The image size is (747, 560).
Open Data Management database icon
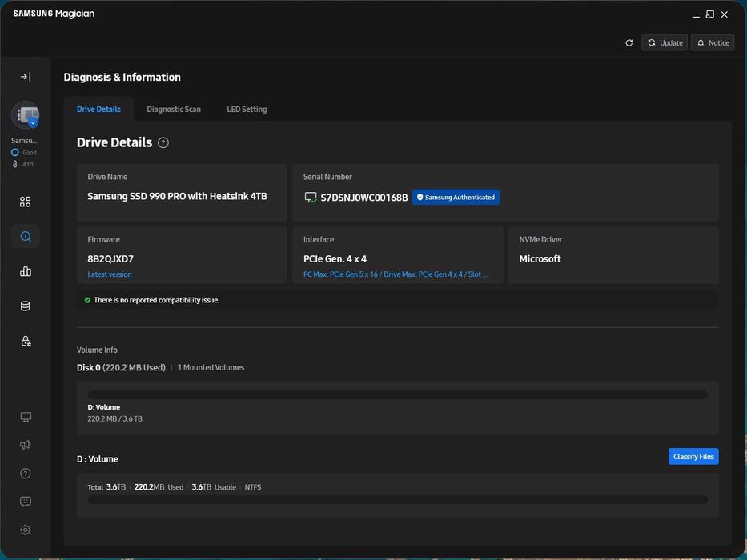coord(26,306)
